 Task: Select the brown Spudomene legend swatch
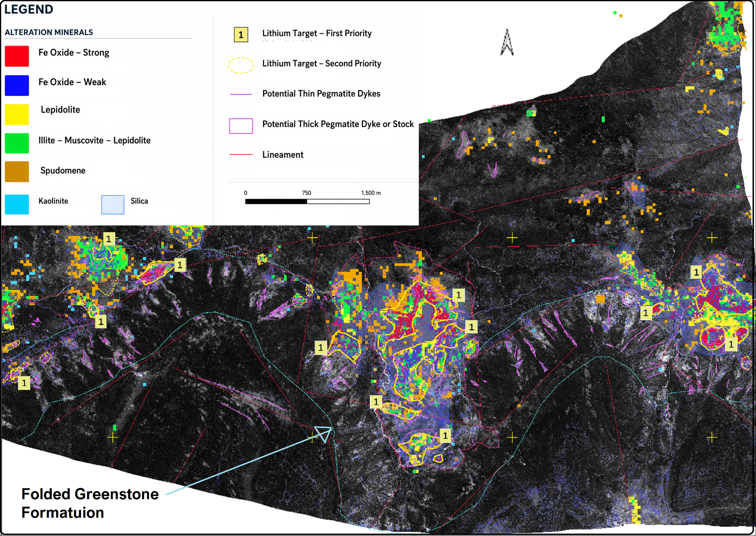click(17, 172)
